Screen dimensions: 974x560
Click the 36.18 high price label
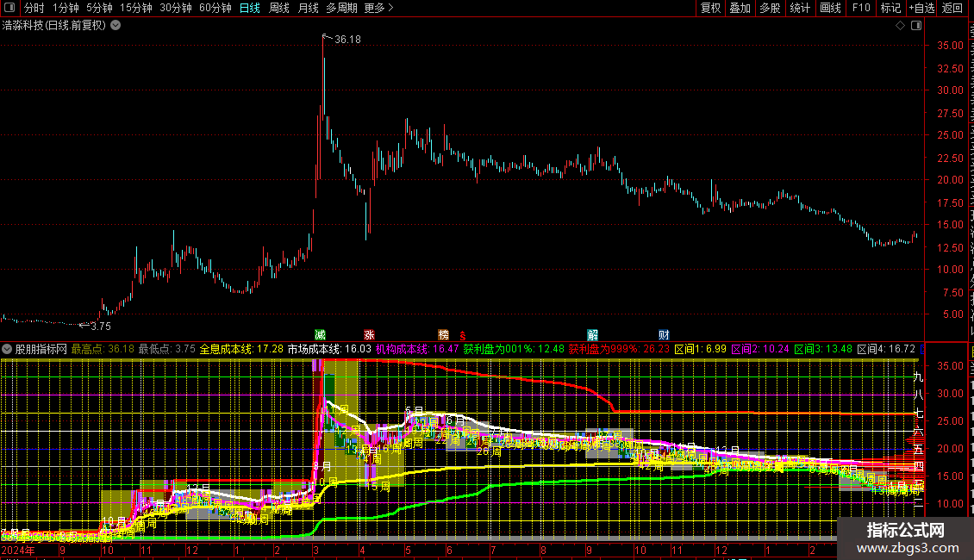pos(347,40)
